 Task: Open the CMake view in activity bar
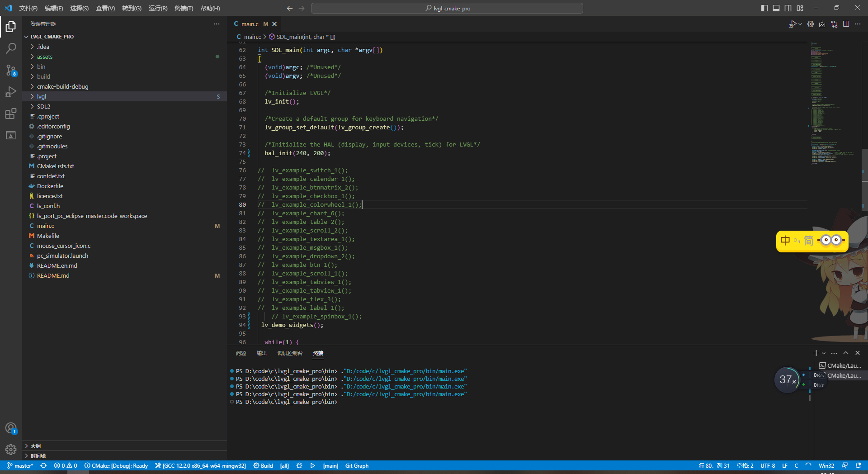(11, 135)
